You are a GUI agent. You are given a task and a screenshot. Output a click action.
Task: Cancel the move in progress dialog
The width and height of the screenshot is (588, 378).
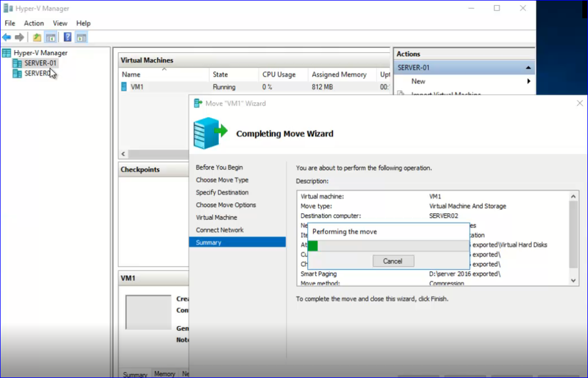(393, 261)
